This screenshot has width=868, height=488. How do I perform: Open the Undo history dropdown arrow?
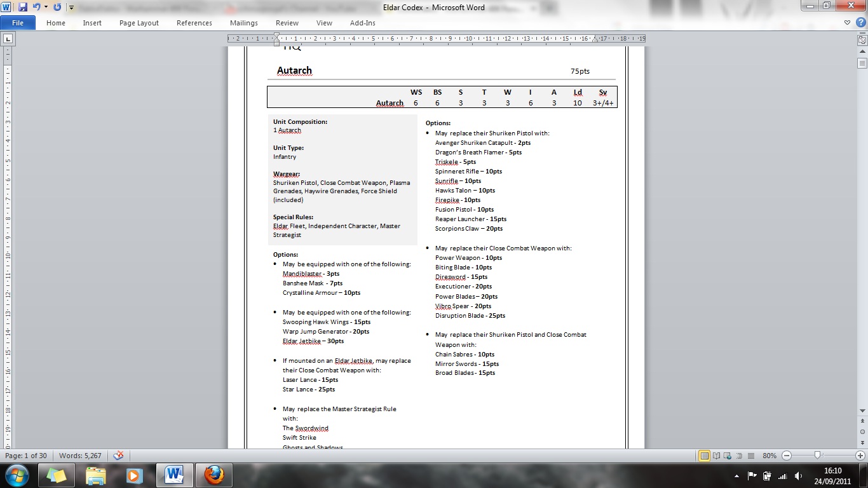(x=46, y=7)
